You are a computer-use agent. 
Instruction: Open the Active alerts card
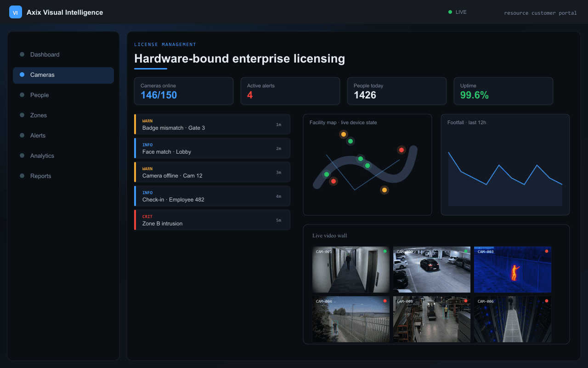[290, 91]
